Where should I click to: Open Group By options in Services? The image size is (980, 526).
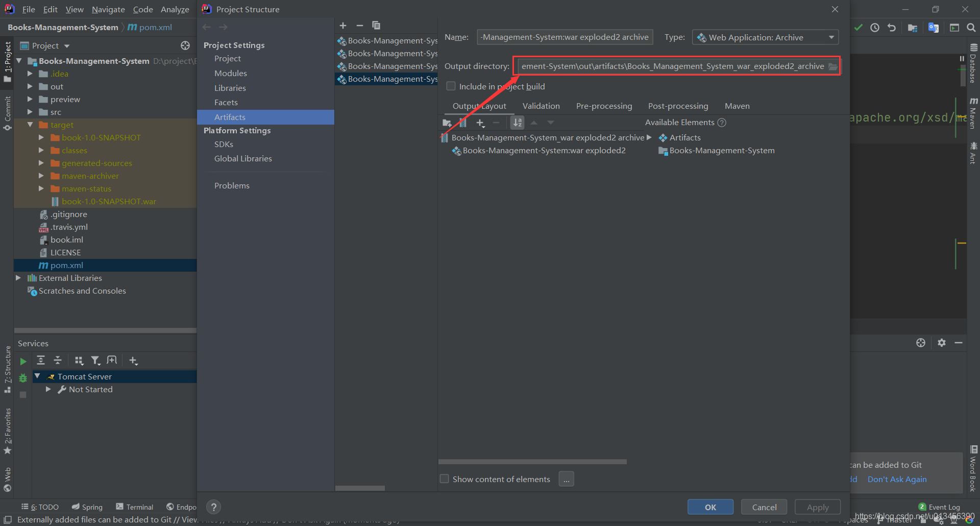click(79, 361)
